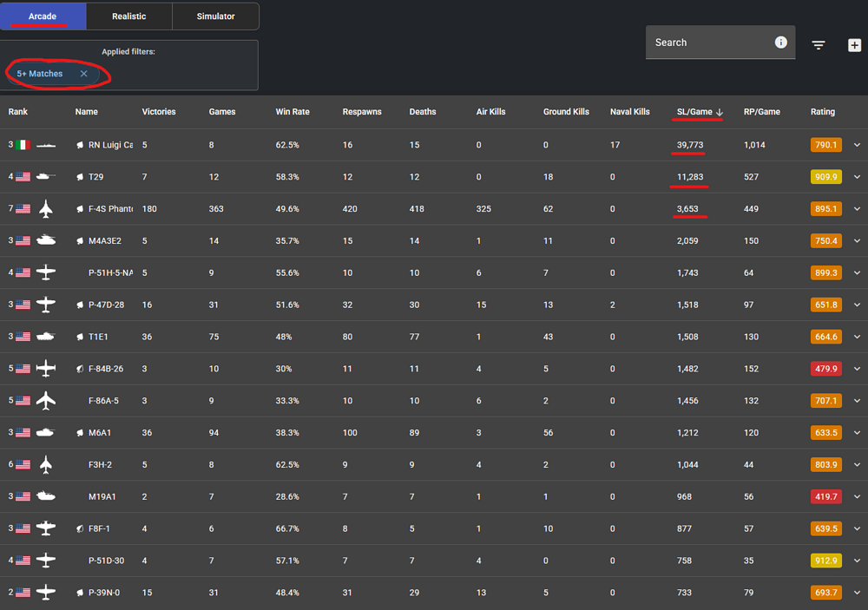Click the plus box icon at top right
868x610 pixels.
854,45
